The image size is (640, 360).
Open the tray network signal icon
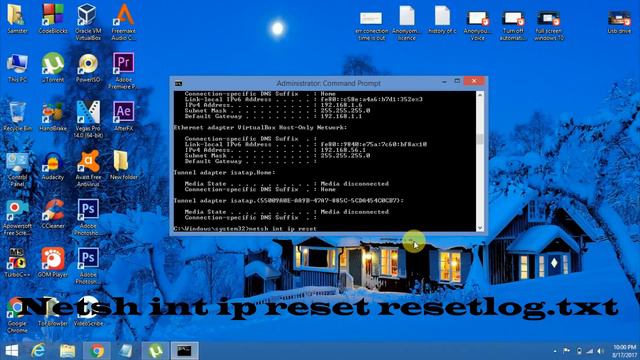coord(589,351)
